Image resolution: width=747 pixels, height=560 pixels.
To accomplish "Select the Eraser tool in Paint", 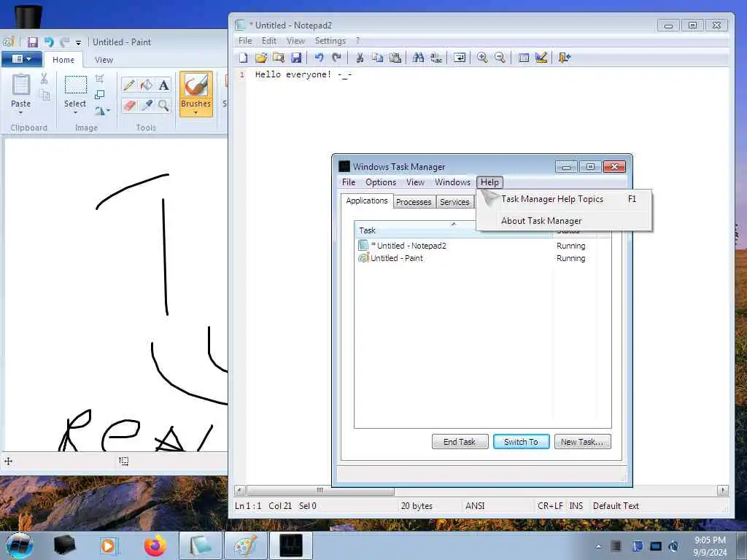I will pos(128,105).
